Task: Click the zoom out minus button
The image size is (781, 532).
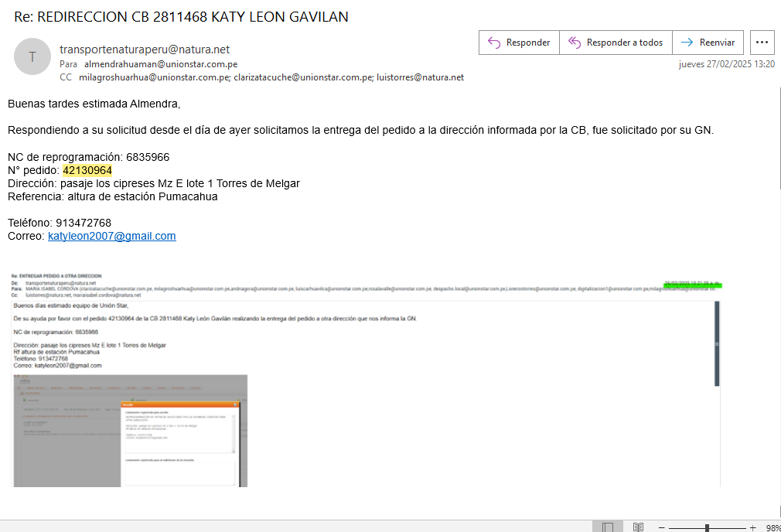Action: [662, 527]
